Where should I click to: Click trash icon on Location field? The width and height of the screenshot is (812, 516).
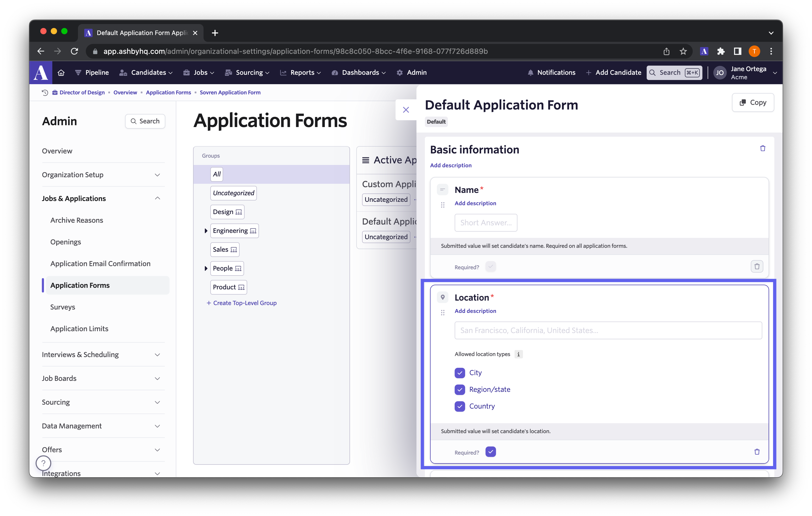[x=757, y=452]
